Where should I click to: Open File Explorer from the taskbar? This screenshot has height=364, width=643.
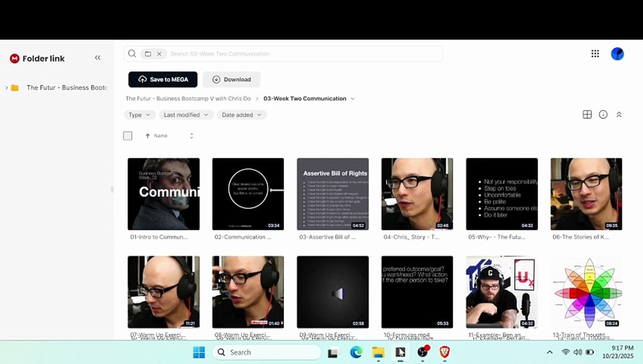378,352
